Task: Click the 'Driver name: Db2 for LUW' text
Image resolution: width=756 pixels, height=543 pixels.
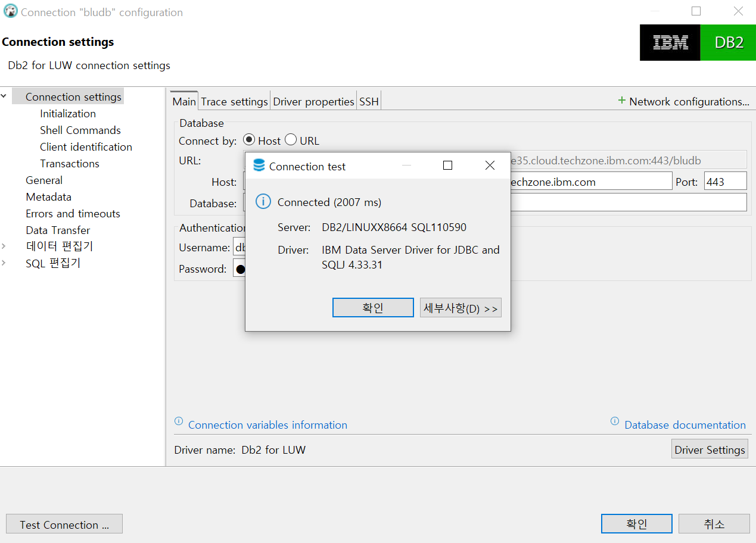Action: 240,450
